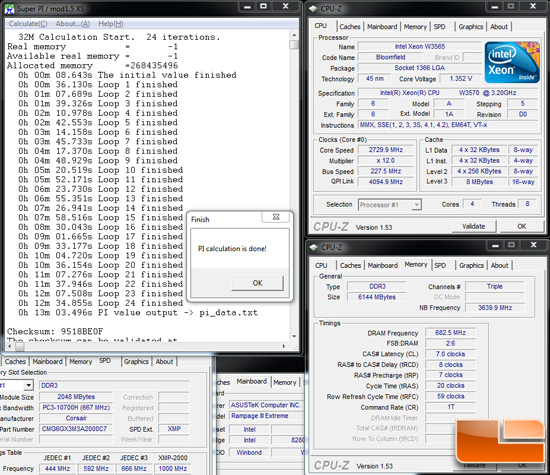The width and height of the screenshot is (550, 475).
Task: Open the Calculate menu in Super PI
Action: [x=28, y=24]
